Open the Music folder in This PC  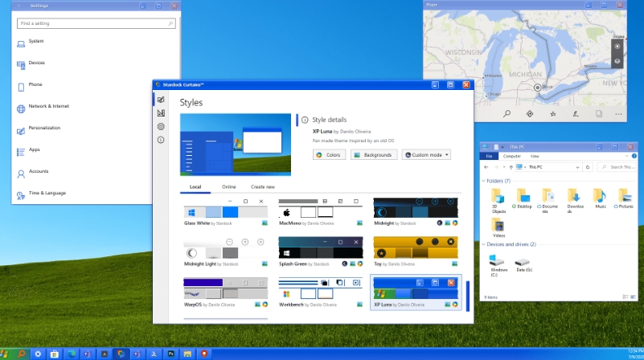pos(600,198)
